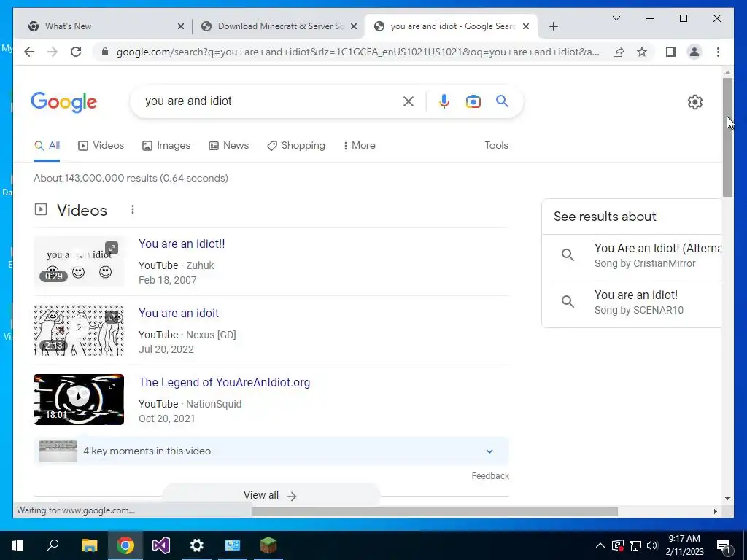Close the Download Minecraft tab
Viewport: 747px width, 560px height.
(354, 27)
